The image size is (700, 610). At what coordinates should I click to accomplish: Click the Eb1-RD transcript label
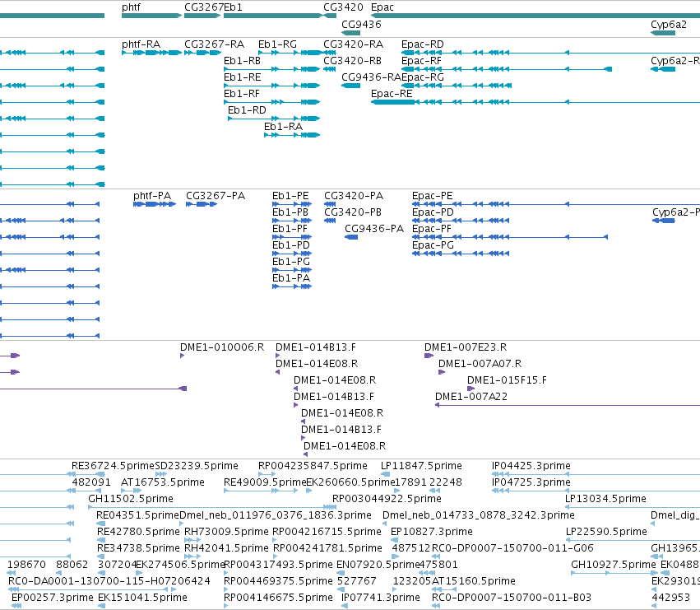[247, 110]
